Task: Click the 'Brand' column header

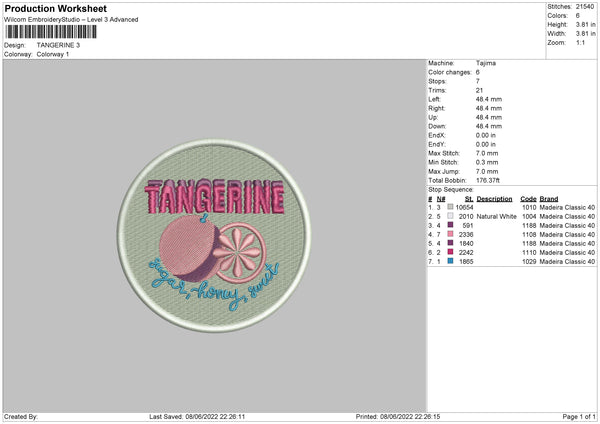Action: tap(549, 199)
